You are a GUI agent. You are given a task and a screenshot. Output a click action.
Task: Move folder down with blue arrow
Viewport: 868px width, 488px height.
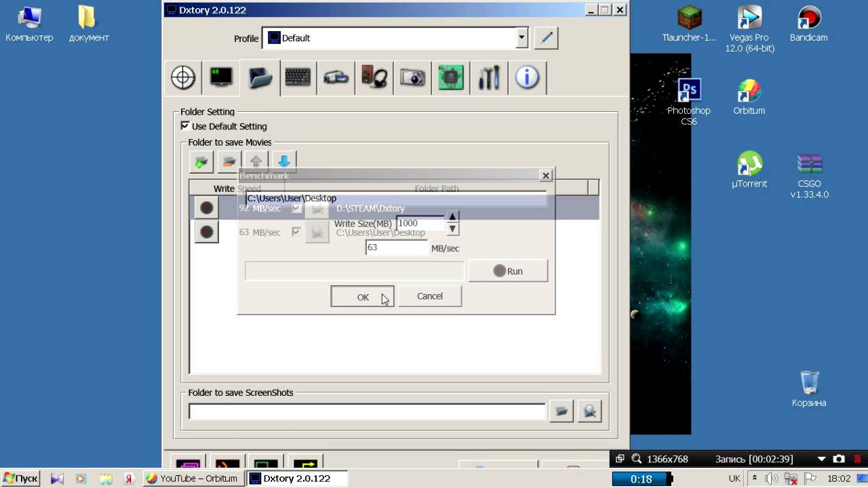click(x=284, y=161)
